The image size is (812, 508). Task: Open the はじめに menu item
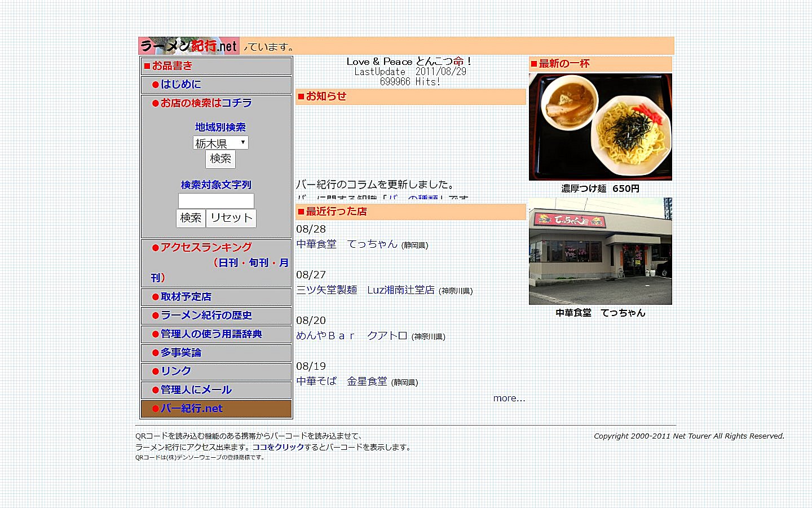click(x=180, y=84)
